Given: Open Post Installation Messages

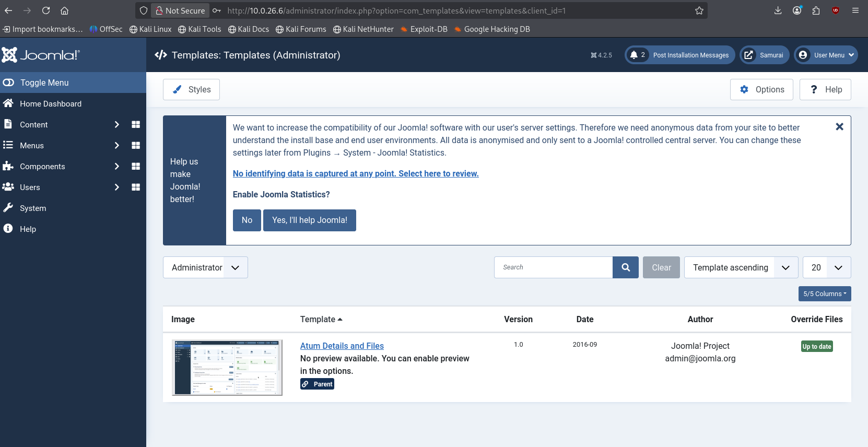Looking at the screenshot, I should pos(680,55).
